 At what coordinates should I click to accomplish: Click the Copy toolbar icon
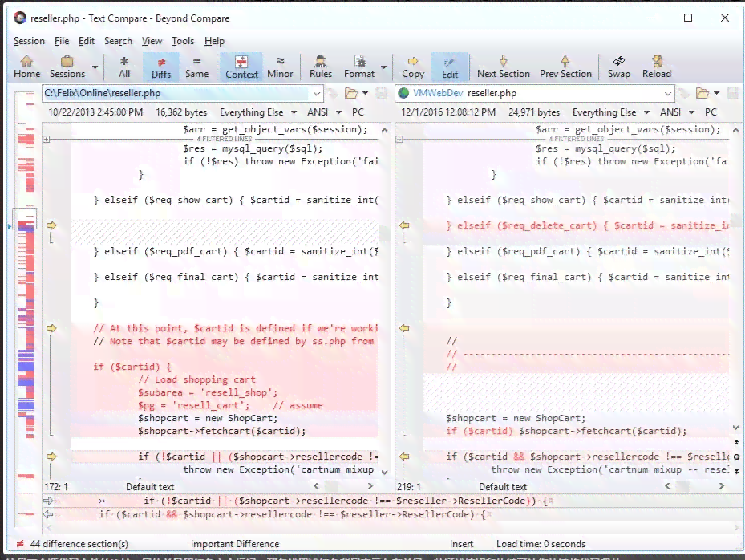413,67
